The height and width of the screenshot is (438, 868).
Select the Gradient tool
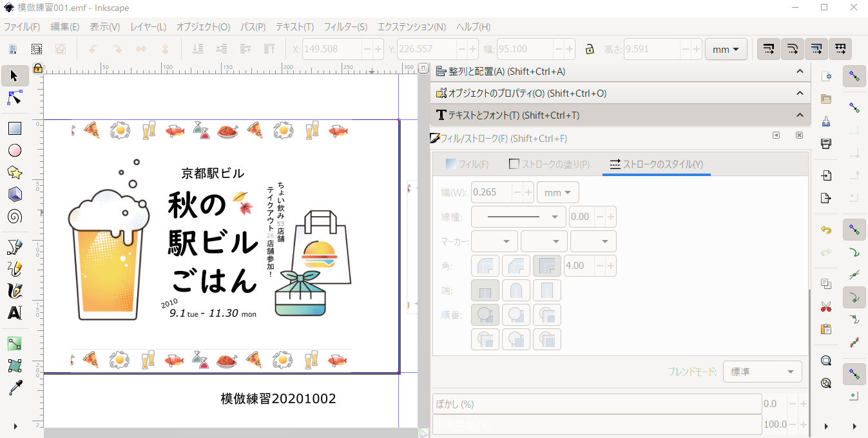click(x=14, y=344)
